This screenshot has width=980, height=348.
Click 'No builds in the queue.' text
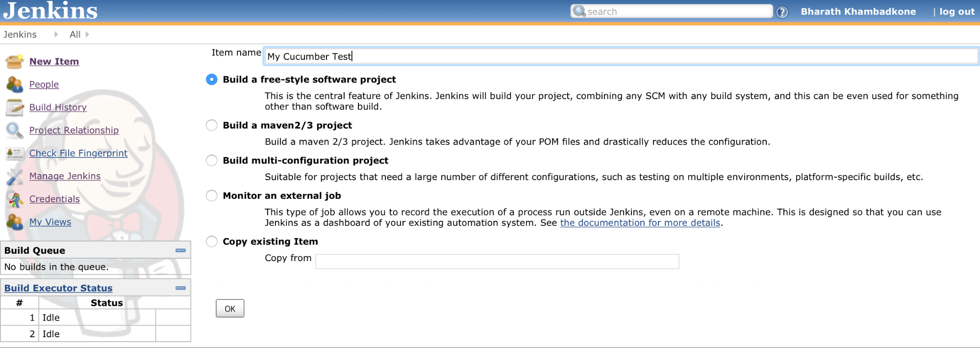click(56, 267)
